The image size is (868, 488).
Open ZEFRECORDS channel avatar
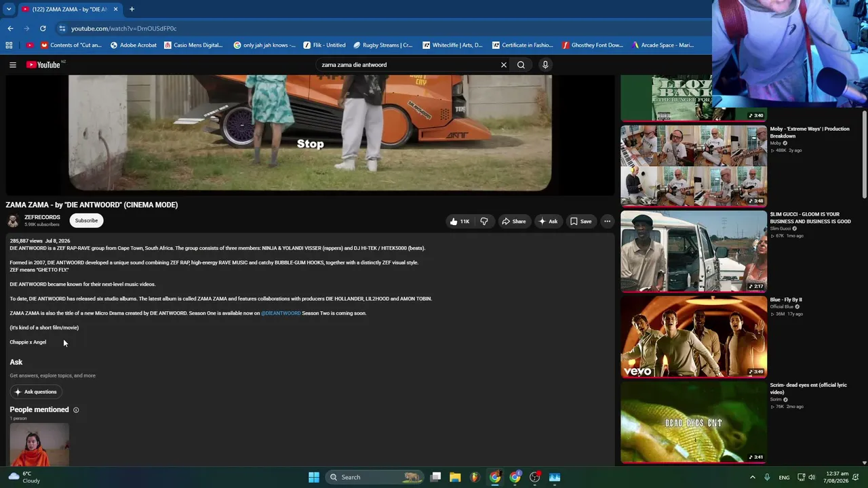pyautogui.click(x=13, y=221)
